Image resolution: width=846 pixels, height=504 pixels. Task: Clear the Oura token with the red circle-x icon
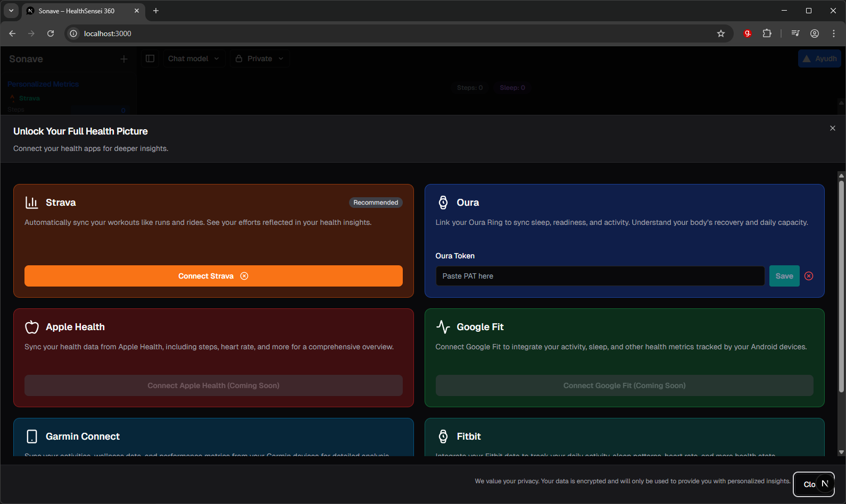[809, 276]
